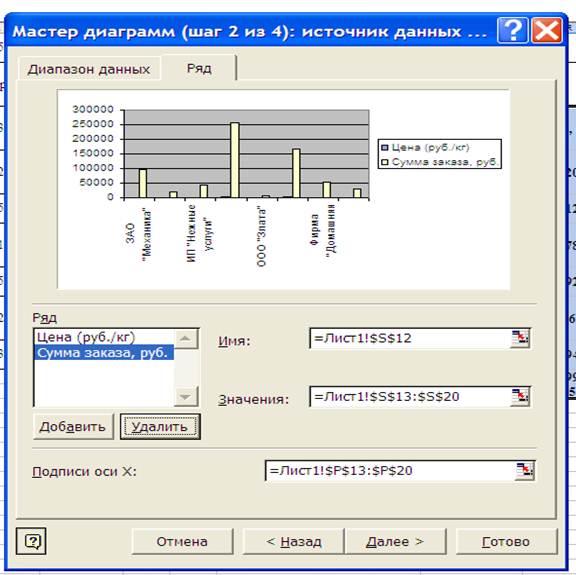Click legend swatch for Сумма заказа, руб.
The height and width of the screenshot is (575, 576).
coord(385,162)
